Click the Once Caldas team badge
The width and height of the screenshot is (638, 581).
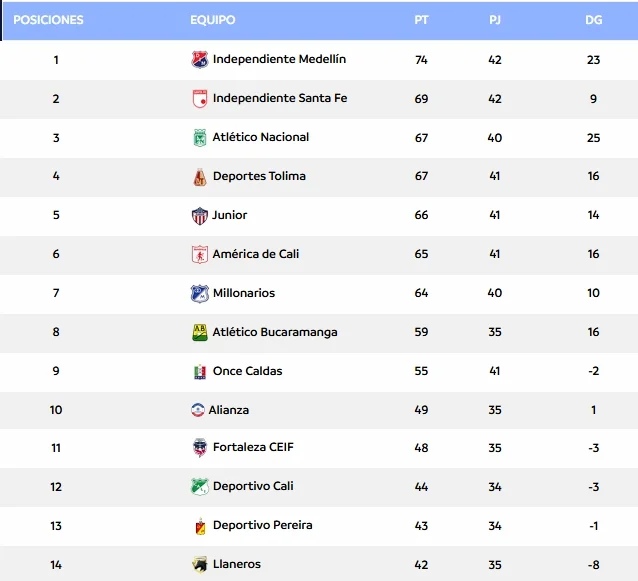[200, 372]
